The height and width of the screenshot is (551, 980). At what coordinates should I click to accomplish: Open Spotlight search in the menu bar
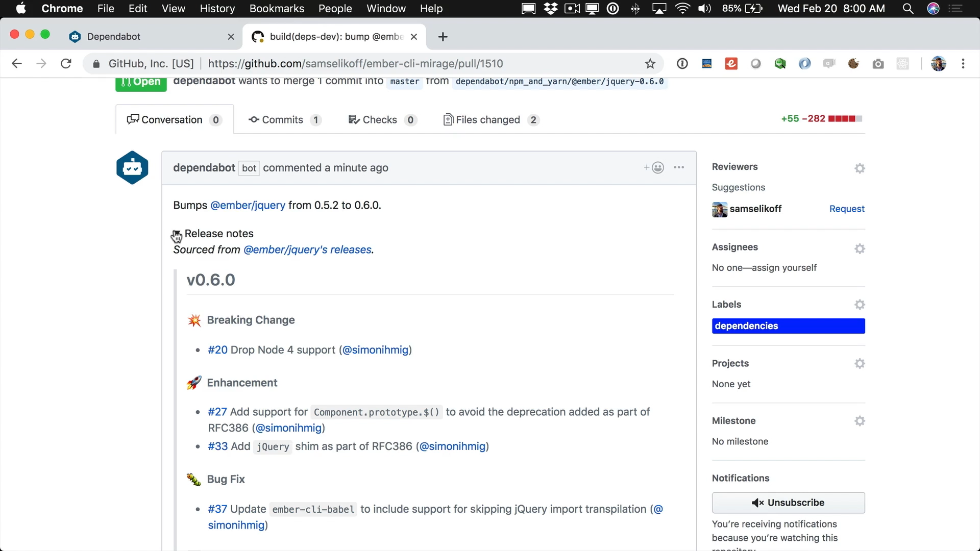click(x=908, y=9)
